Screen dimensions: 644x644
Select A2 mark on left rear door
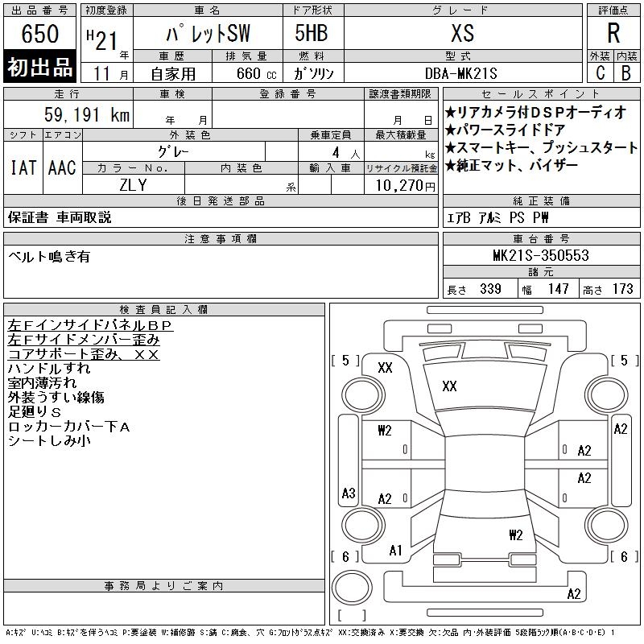[385, 499]
